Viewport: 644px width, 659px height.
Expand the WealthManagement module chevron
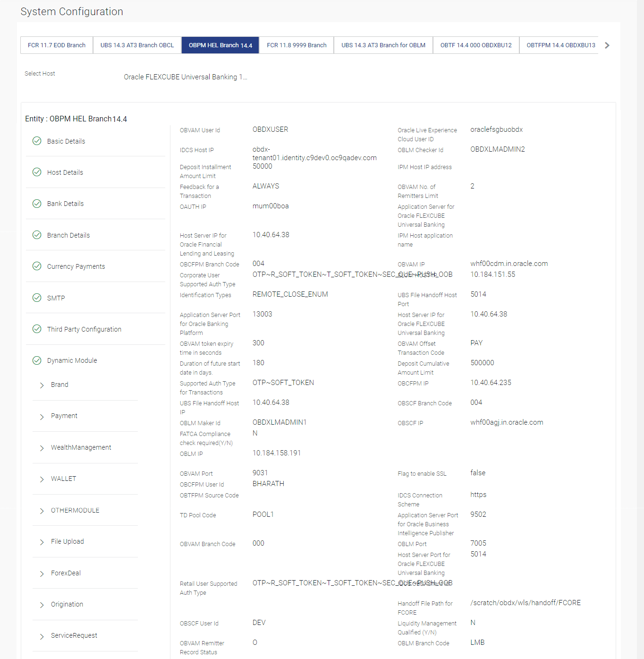42,448
